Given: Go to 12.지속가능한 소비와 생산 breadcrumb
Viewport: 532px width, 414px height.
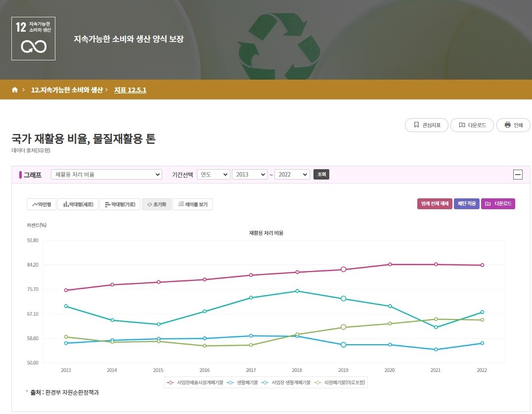Looking at the screenshot, I should [x=66, y=90].
